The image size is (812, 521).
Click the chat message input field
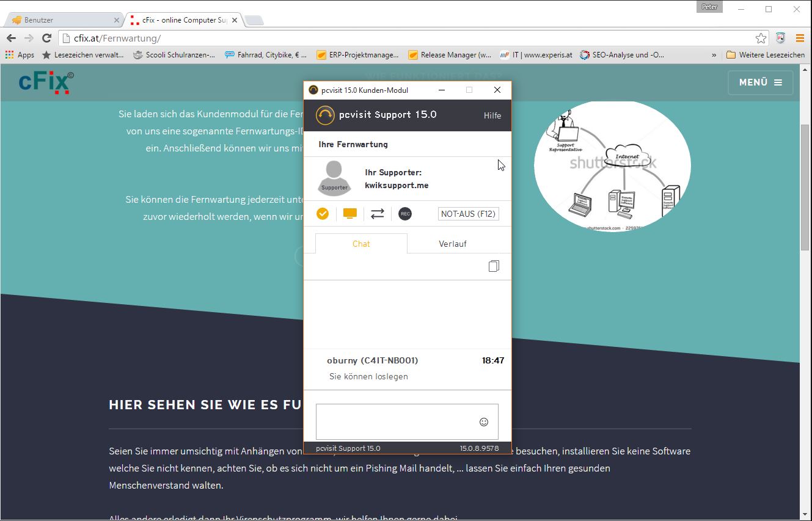pyautogui.click(x=407, y=421)
